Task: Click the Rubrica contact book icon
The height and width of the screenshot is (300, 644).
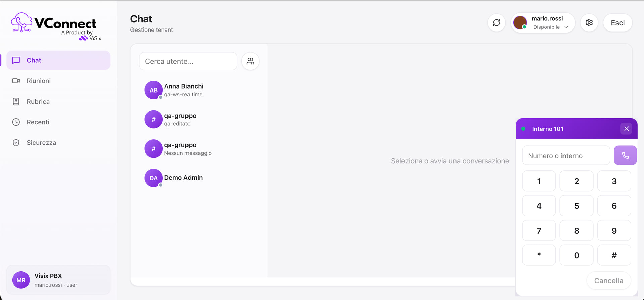Action: tap(16, 102)
